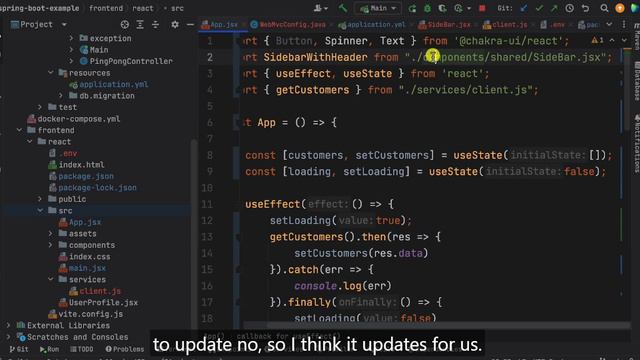Image resolution: width=640 pixels, height=360 pixels.
Task: Hide the Project panel with minus icon
Action: point(190,25)
